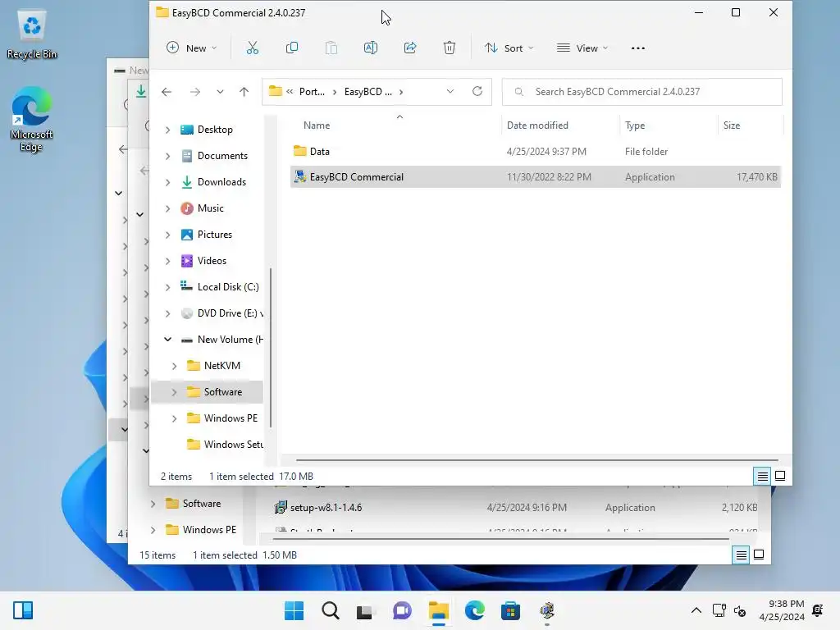Select Windows PE folder in back window

point(201,530)
